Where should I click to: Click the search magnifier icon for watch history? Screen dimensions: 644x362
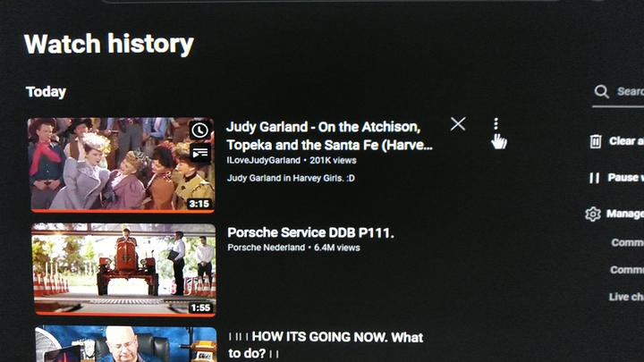(x=601, y=91)
